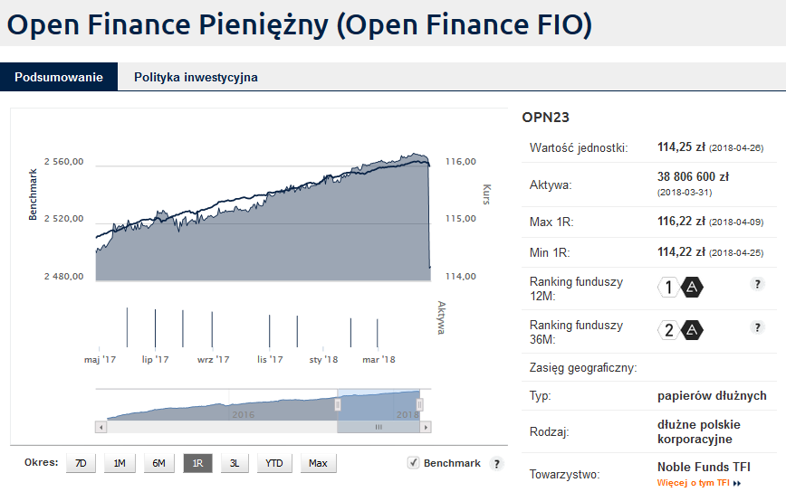Click right handle of chart range selector
This screenshot has width=786, height=492.
pyautogui.click(x=420, y=404)
